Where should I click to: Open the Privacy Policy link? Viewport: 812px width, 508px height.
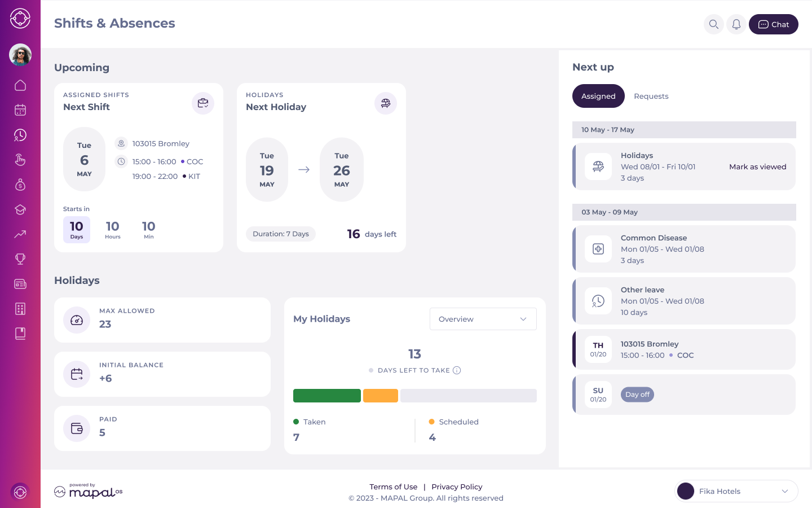[x=457, y=487]
